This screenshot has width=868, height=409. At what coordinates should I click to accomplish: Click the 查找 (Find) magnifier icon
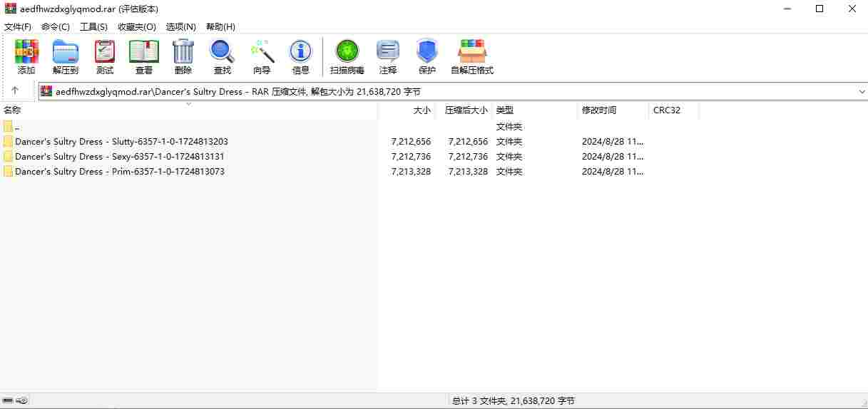[222, 51]
